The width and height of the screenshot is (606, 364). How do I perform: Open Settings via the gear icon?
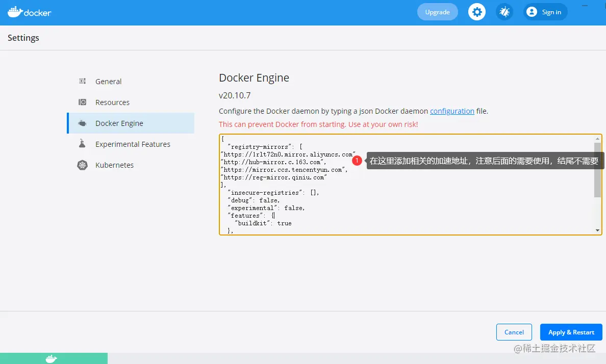click(477, 12)
